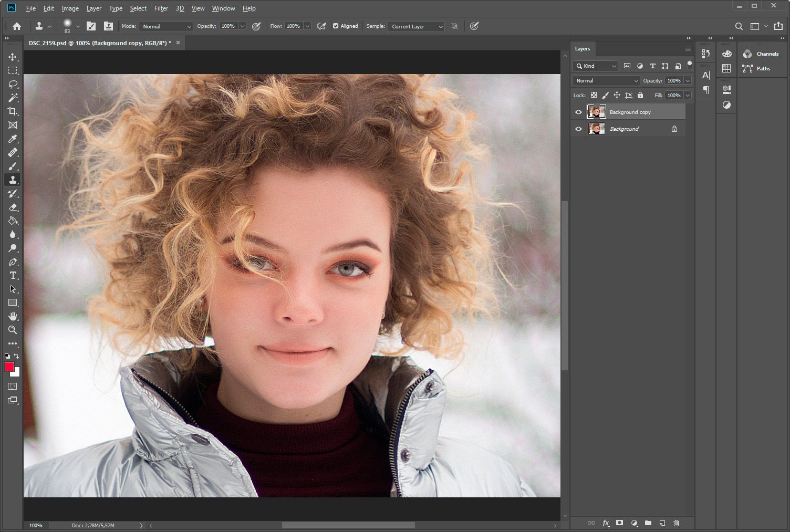Image resolution: width=790 pixels, height=532 pixels.
Task: Uncheck the Aligned checkbox
Action: [x=336, y=26]
